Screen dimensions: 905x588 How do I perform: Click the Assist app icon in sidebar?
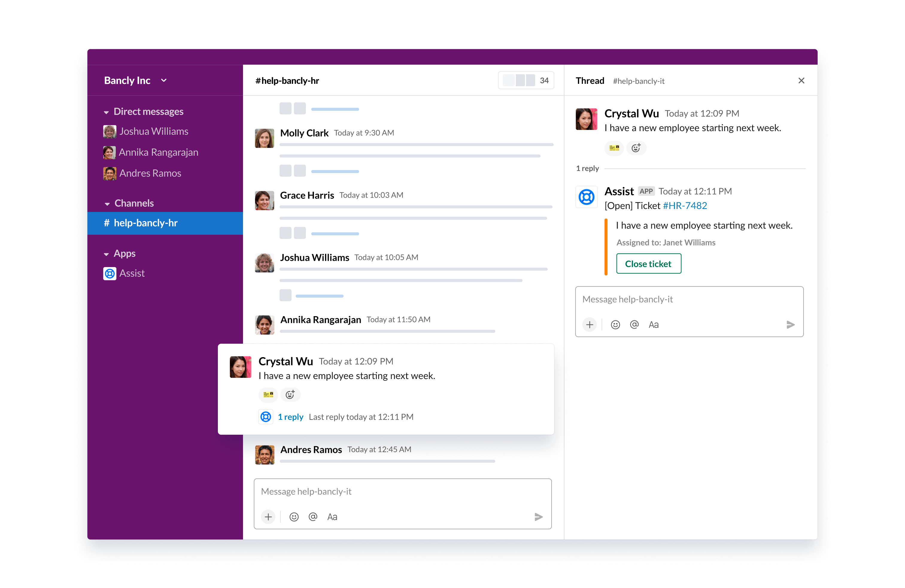(x=110, y=273)
